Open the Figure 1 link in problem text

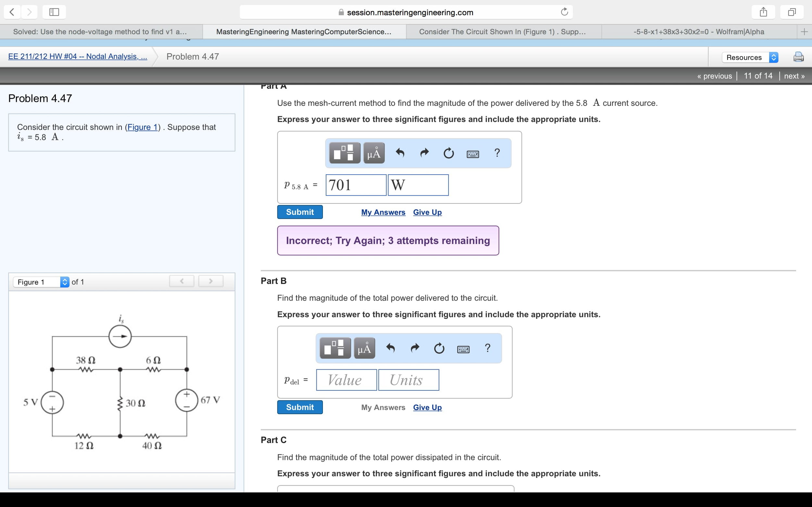[143, 127]
